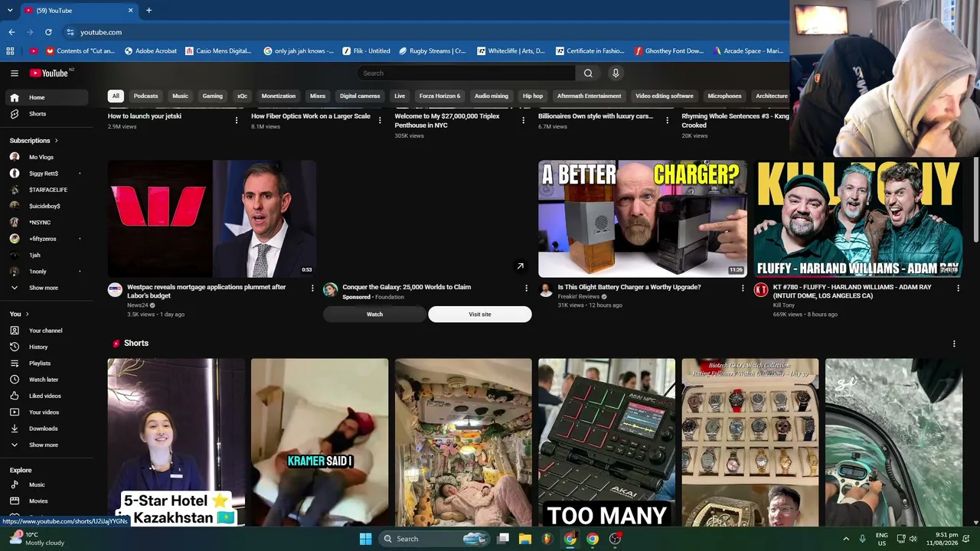Open the Windows taskbar Search box

click(435, 539)
